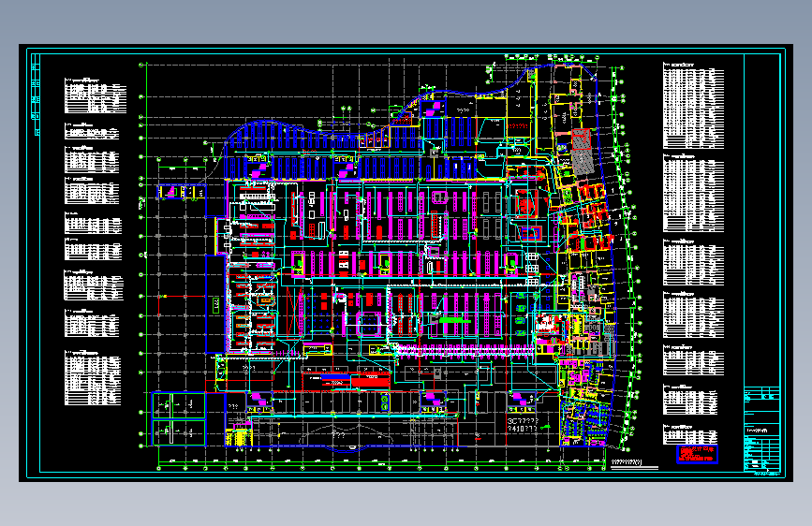Click the tall blue rectangle with green label
The image size is (812, 526).
(215, 304)
